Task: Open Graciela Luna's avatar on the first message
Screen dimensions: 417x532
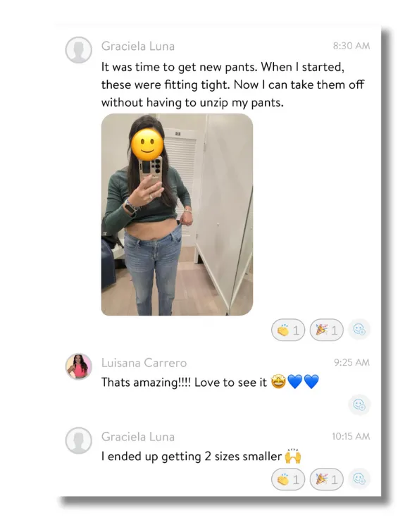Action: 79,50
